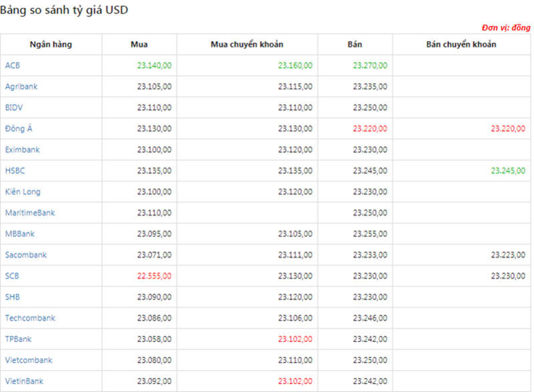Open the SCB bank link
The height and width of the screenshot is (392, 534).
click(x=12, y=276)
